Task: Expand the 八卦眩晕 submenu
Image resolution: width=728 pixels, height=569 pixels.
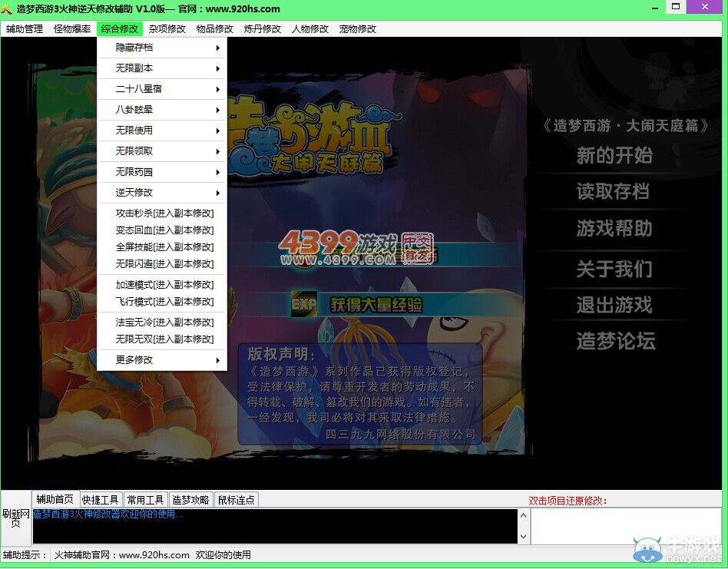Action: coord(161,110)
